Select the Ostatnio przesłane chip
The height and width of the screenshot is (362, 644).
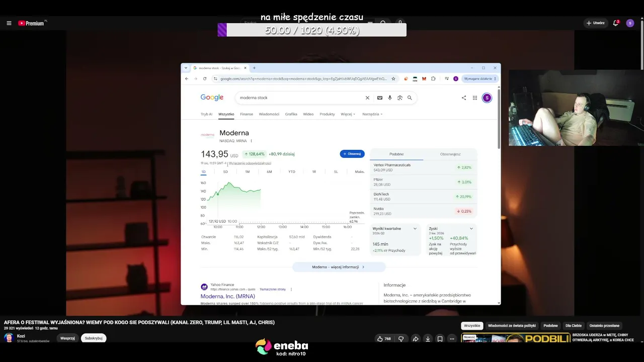tap(604, 326)
